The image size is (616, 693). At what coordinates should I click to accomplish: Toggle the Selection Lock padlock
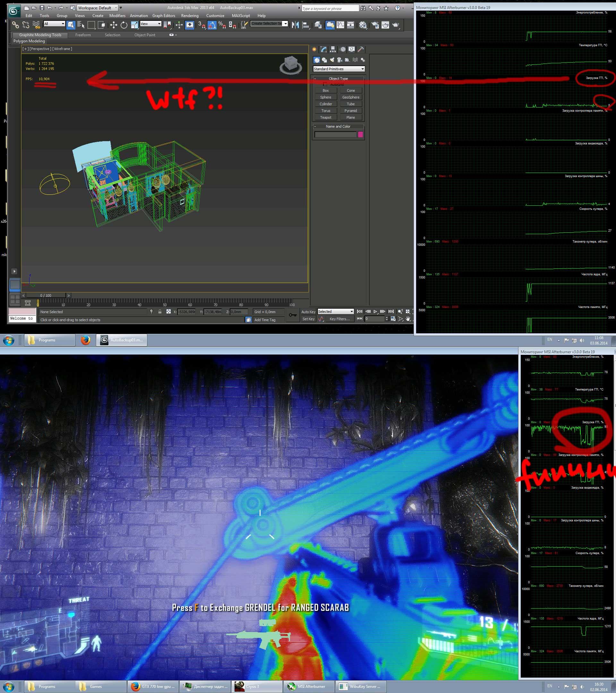point(160,312)
